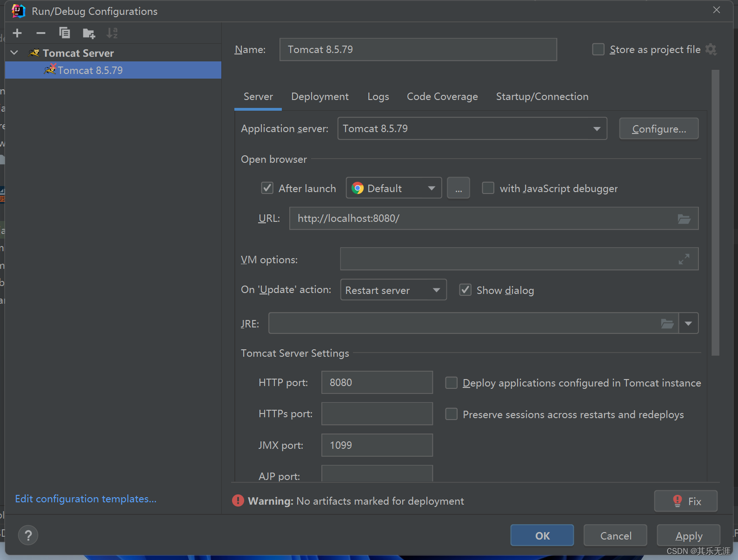Focus the HTTPs port field

pos(377,413)
